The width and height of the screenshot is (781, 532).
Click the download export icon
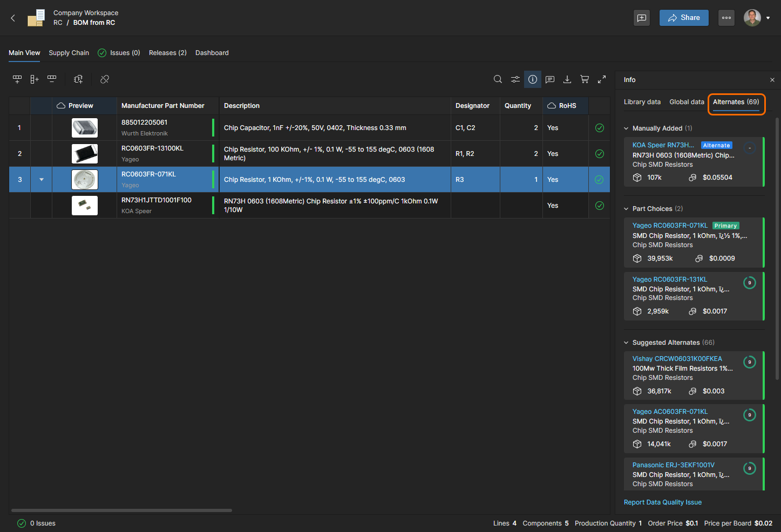point(567,79)
